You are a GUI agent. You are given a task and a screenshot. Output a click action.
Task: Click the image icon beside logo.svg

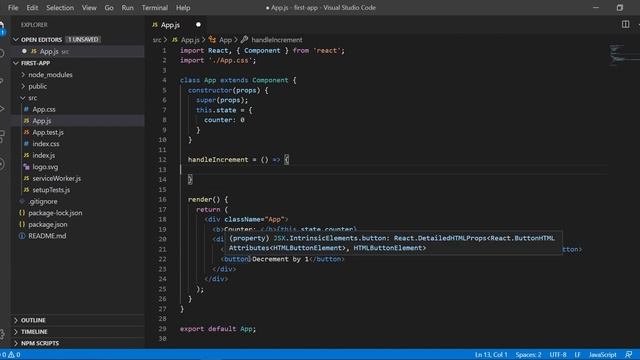[27, 167]
